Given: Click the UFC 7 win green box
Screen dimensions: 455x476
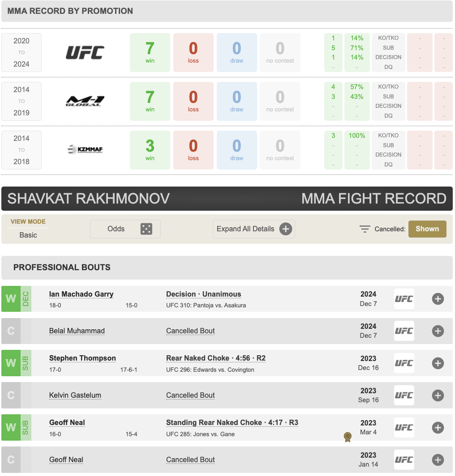Looking at the screenshot, I should (150, 53).
